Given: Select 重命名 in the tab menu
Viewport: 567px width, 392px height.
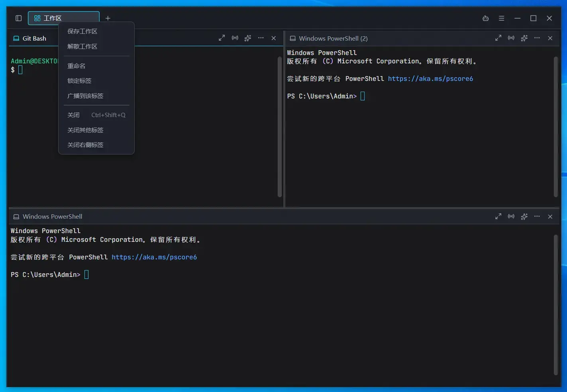Looking at the screenshot, I should [x=96, y=66].
